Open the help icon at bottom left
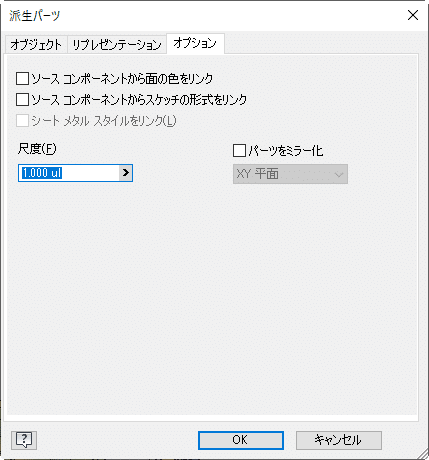Screen dimensions: 429x460 coord(24,440)
